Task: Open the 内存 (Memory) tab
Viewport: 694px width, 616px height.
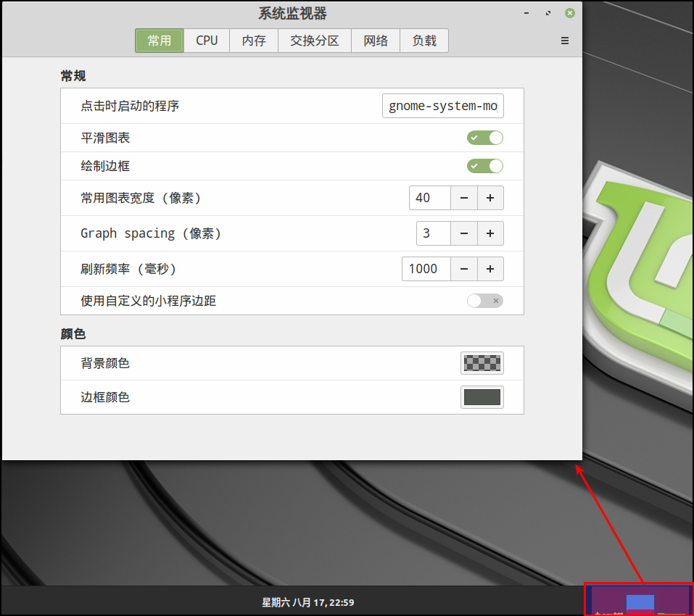Action: pyautogui.click(x=253, y=41)
